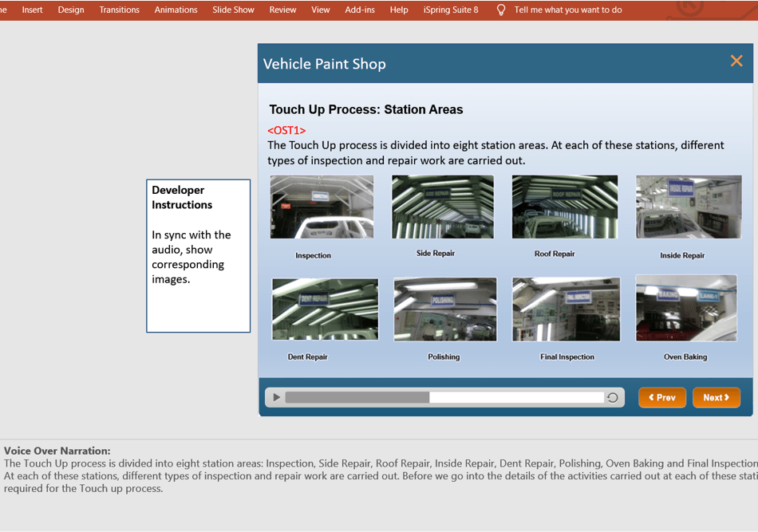Select the Side Repair station image
This screenshot has height=532, width=758.
click(442, 207)
